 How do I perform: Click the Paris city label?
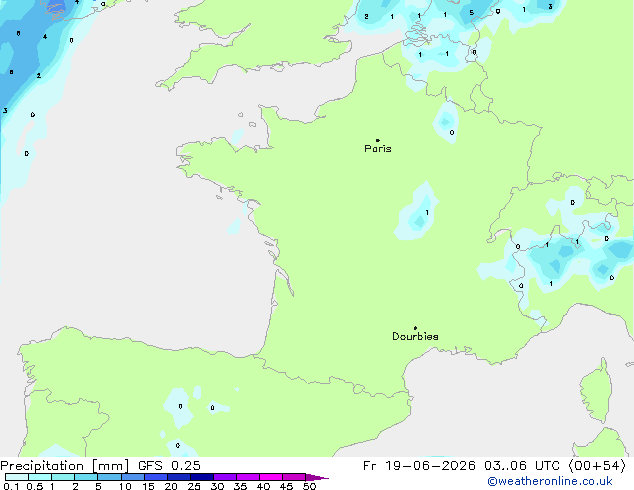pos(378,149)
